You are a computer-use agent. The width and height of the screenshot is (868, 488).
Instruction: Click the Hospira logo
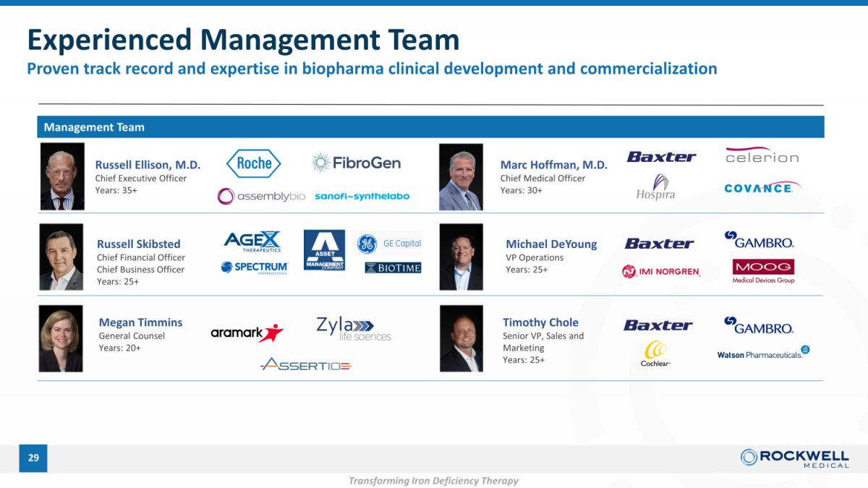pos(655,187)
